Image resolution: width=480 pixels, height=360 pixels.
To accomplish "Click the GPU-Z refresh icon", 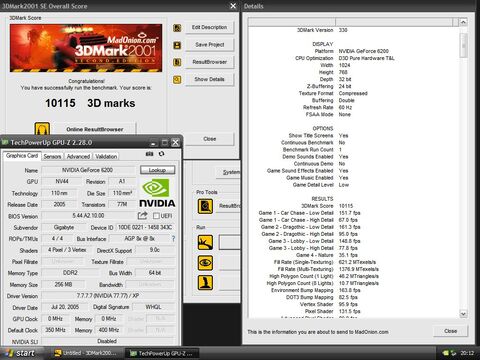I will click(x=162, y=154).
